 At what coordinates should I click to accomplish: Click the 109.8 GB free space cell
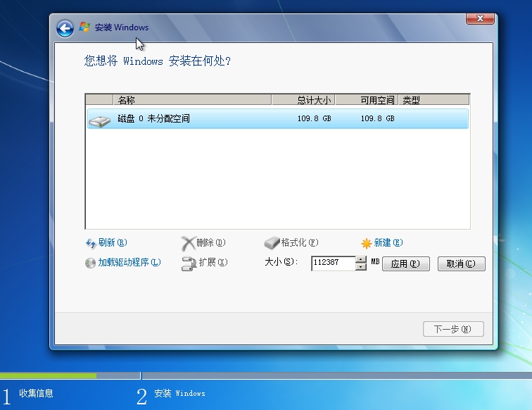pyautogui.click(x=377, y=118)
